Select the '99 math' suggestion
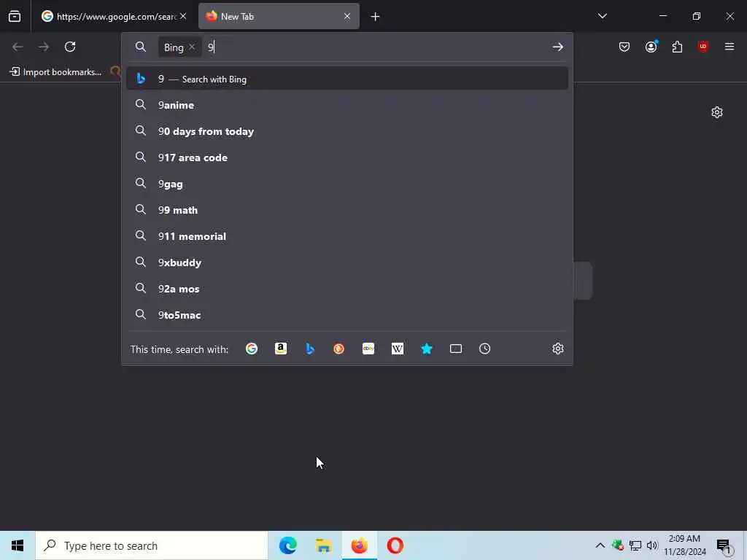This screenshot has width=747, height=560. coord(347,209)
